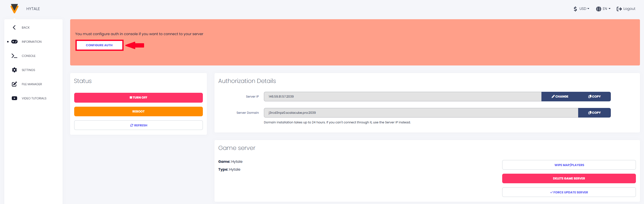The image size is (644, 204).
Task: Click the Server Domain field j3rcd3npz0.scalacube.pro:2039
Action: click(421, 113)
